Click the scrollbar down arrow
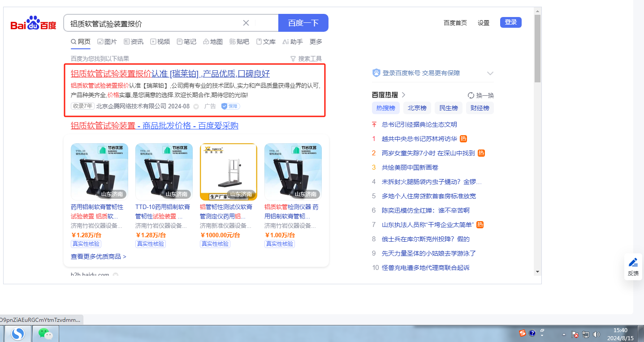The height and width of the screenshot is (342, 644). [x=538, y=272]
